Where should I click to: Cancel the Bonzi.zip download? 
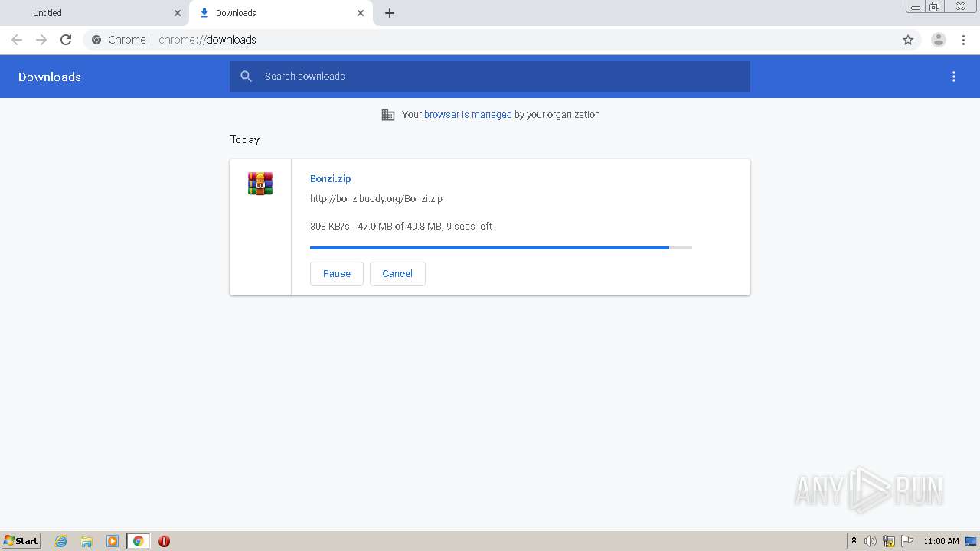397,274
